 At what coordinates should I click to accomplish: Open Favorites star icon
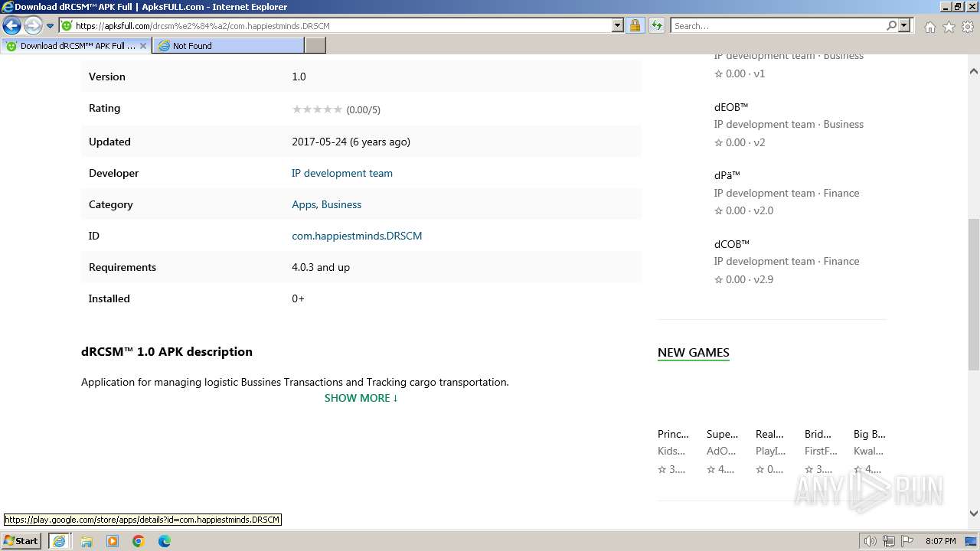(949, 27)
